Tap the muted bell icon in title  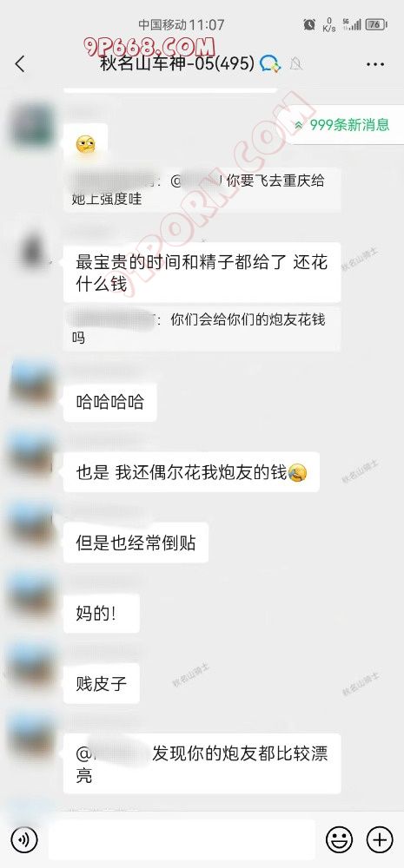click(x=296, y=64)
